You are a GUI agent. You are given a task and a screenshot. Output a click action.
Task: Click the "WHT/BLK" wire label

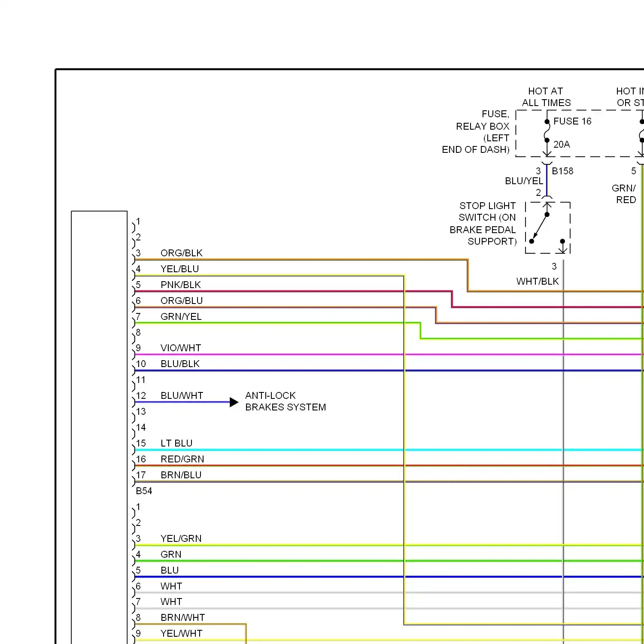tap(538, 282)
